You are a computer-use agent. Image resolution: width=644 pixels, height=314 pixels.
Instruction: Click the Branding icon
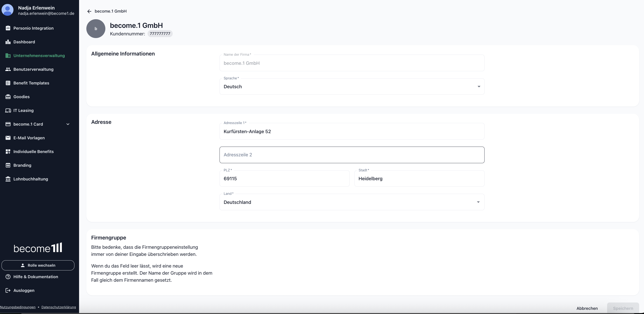tap(8, 165)
